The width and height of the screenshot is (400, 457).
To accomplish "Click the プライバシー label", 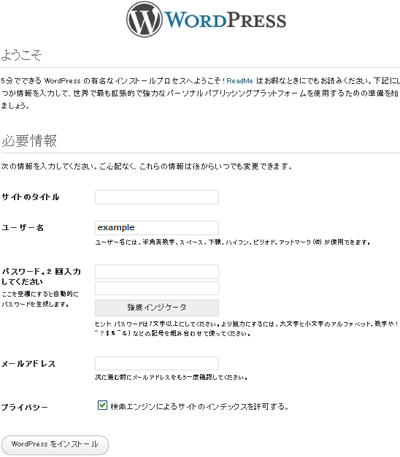I will [25, 407].
